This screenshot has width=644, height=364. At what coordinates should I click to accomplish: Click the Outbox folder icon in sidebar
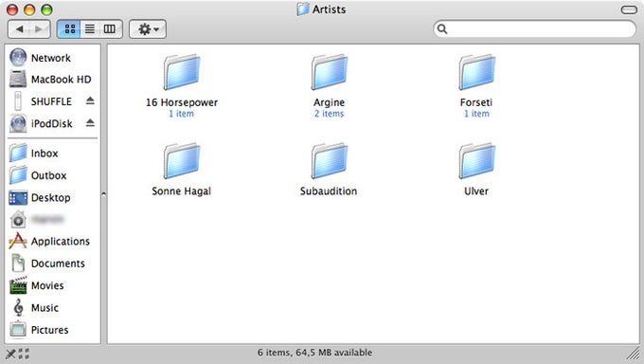18,175
